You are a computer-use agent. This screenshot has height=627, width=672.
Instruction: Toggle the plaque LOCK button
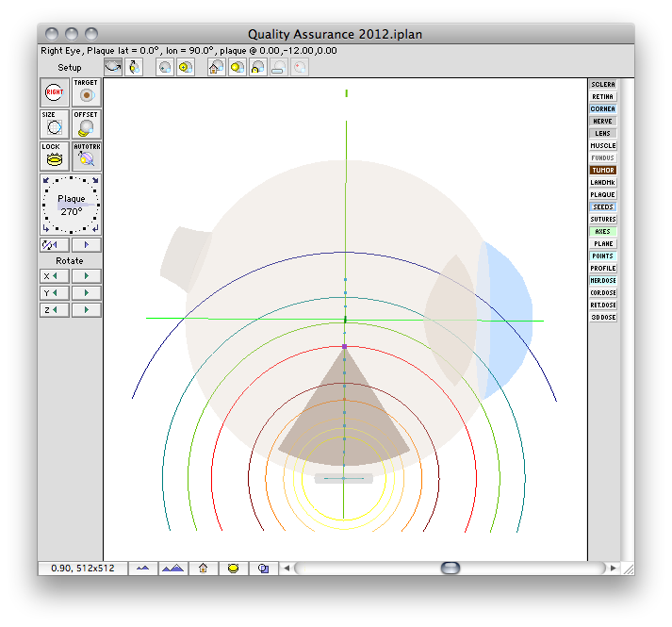coord(55,157)
